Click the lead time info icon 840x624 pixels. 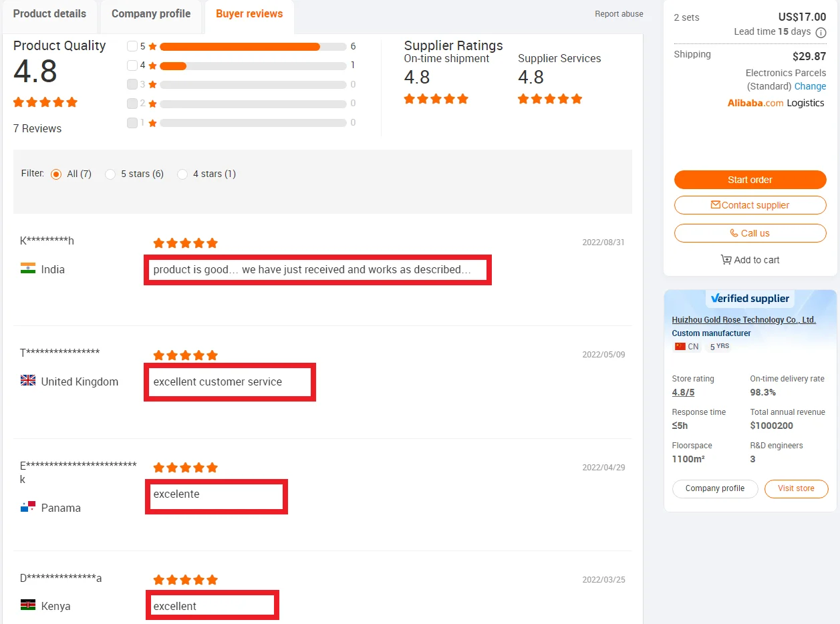821,32
